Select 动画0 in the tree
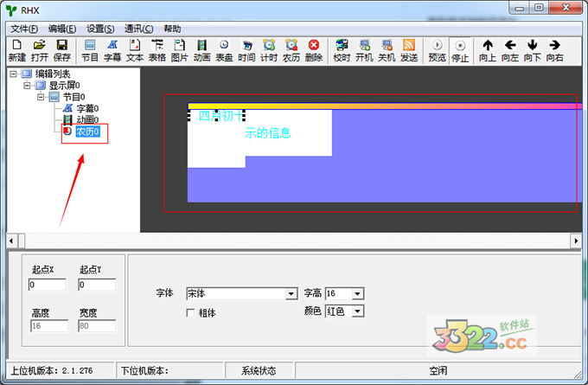588x385 pixels. [x=87, y=119]
